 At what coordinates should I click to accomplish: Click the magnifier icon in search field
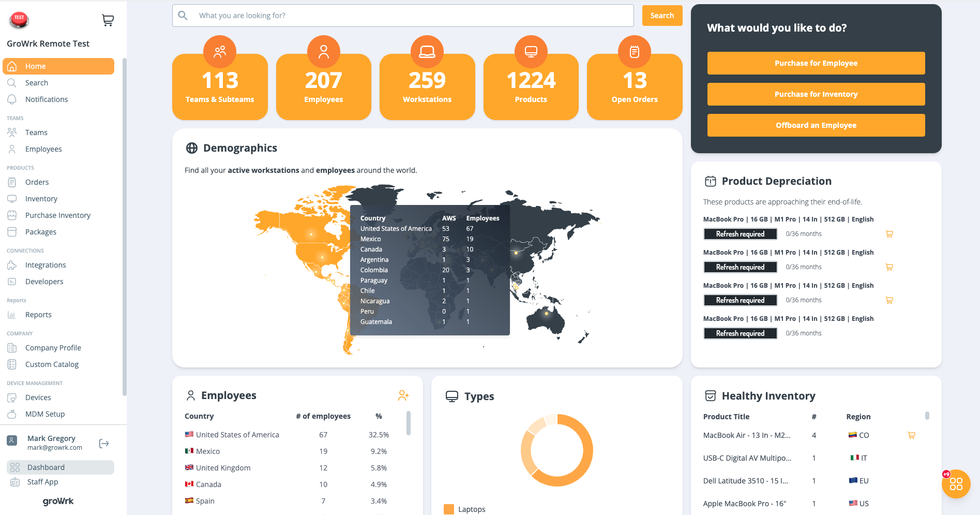pos(183,16)
